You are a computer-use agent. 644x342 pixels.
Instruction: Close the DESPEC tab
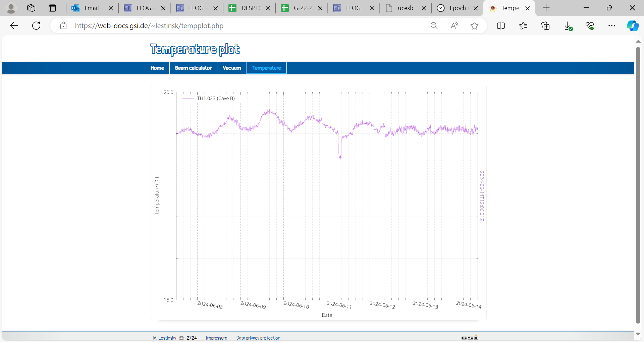coord(268,8)
